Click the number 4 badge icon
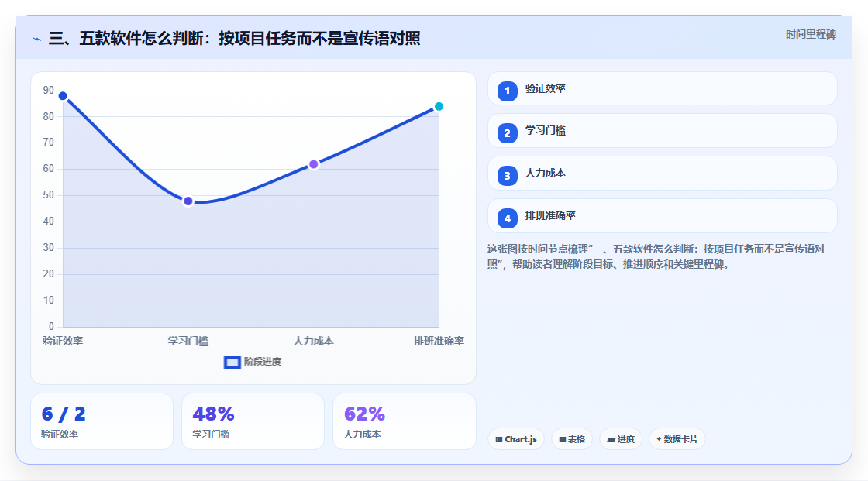868x481 pixels. [x=507, y=218]
